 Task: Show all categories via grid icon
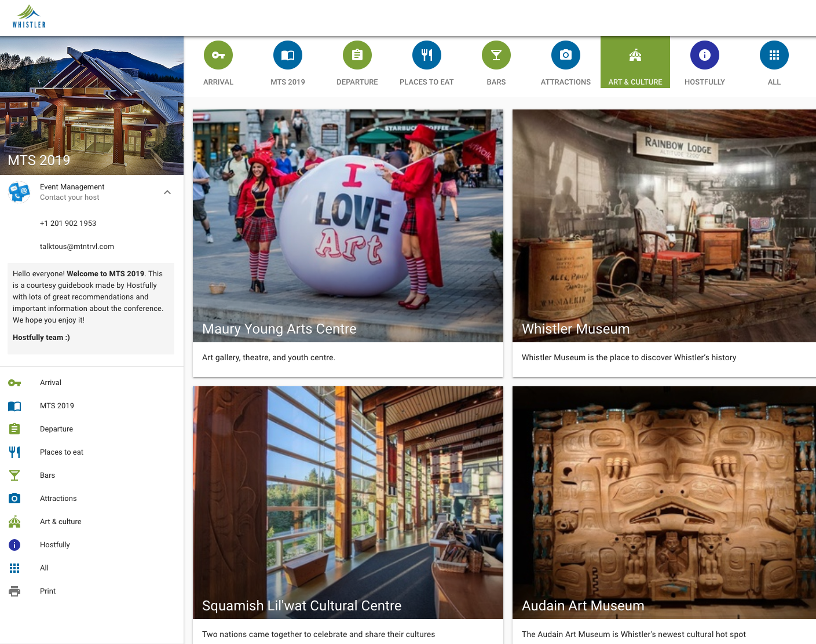tap(774, 55)
